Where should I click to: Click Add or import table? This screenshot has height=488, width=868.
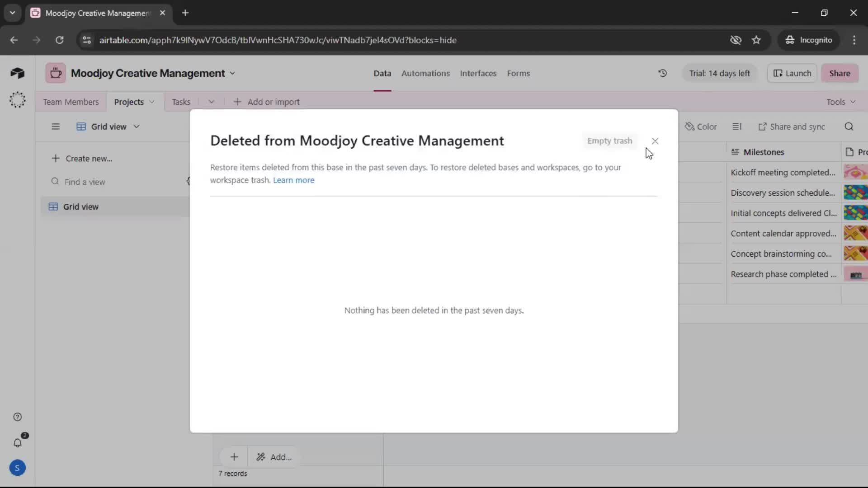266,102
